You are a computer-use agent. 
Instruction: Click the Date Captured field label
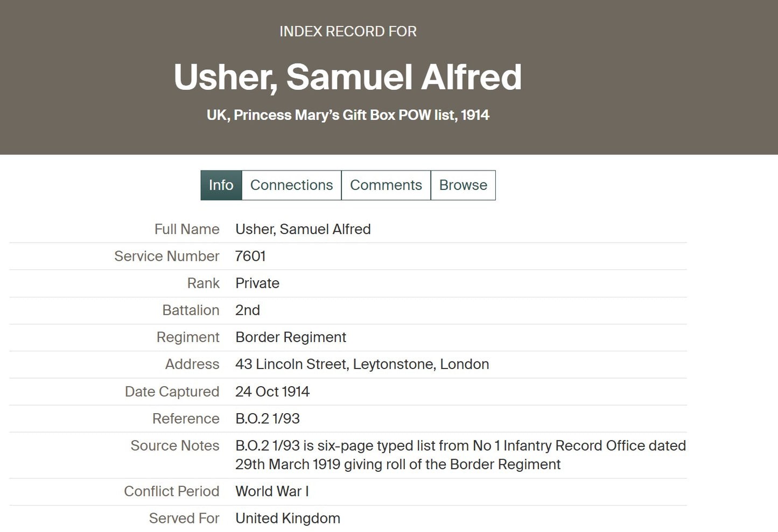click(172, 392)
